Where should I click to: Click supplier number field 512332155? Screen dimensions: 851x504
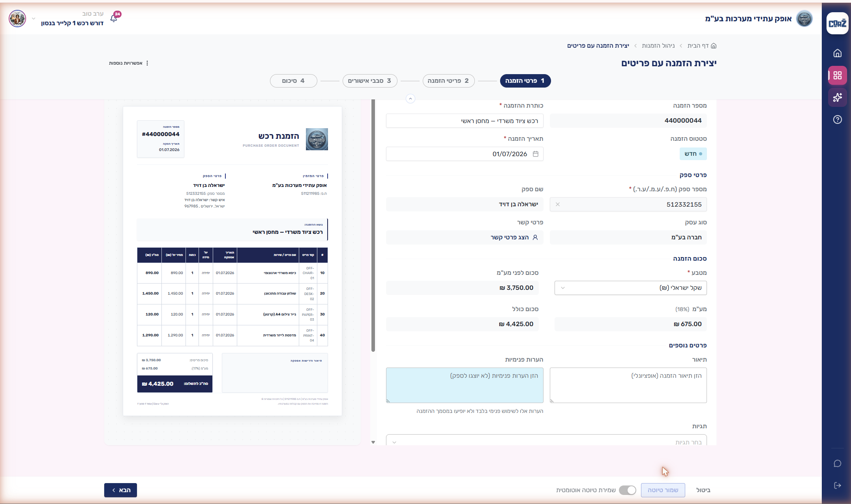point(628,204)
